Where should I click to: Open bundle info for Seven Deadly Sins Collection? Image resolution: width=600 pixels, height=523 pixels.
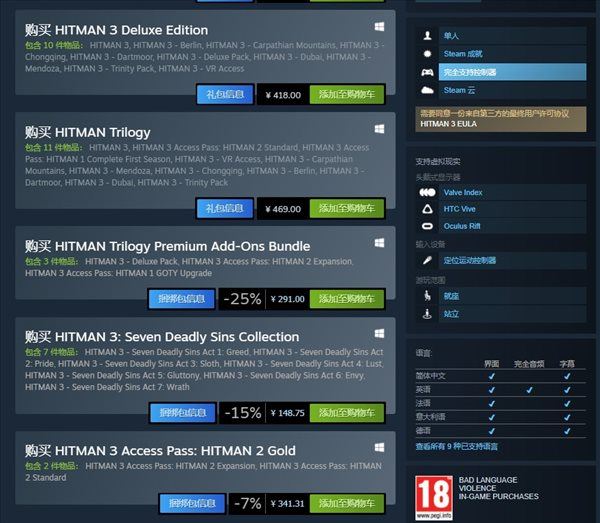tap(183, 413)
